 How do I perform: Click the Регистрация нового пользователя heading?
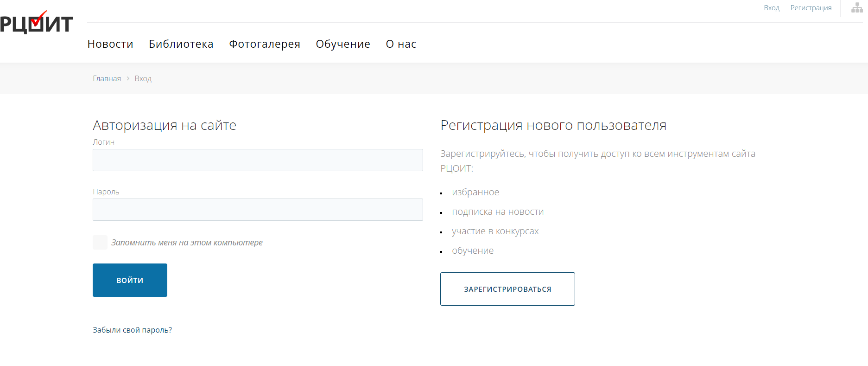(x=553, y=125)
